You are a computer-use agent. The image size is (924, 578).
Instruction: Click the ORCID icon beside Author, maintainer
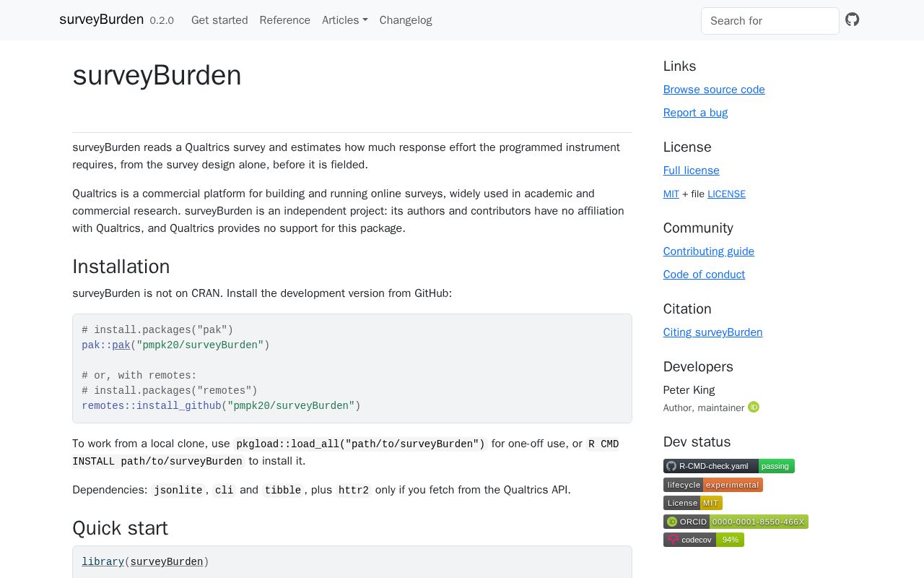pyautogui.click(x=754, y=407)
